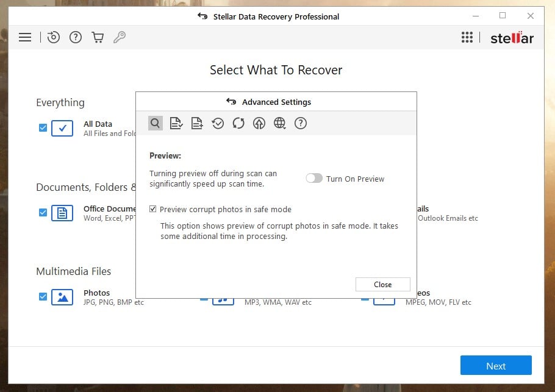Close the Advanced Settings dialog
Viewport: 555px width, 392px height.
point(382,285)
